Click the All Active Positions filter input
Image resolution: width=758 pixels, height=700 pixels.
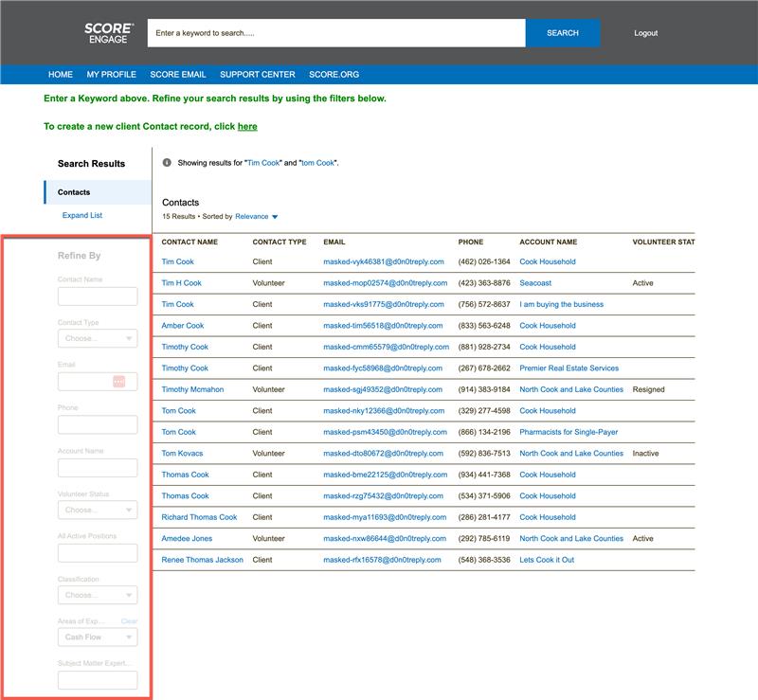[x=98, y=553]
